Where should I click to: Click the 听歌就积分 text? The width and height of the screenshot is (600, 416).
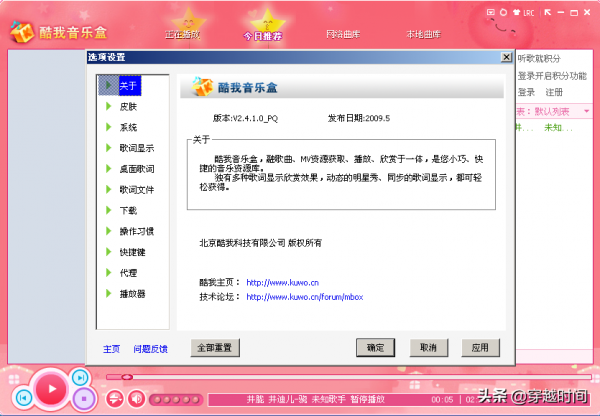[x=539, y=59]
